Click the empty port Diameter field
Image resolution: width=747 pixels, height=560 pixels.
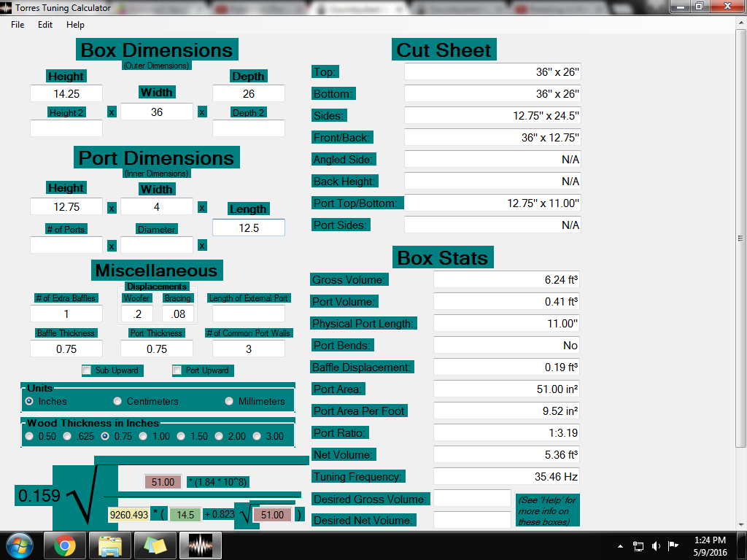(x=157, y=245)
